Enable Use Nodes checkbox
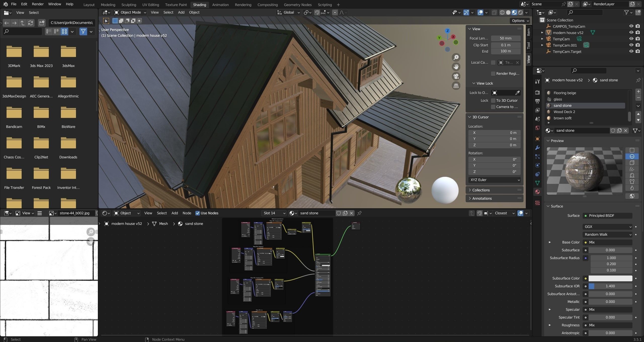Viewport: 644px width, 342px height. (197, 213)
